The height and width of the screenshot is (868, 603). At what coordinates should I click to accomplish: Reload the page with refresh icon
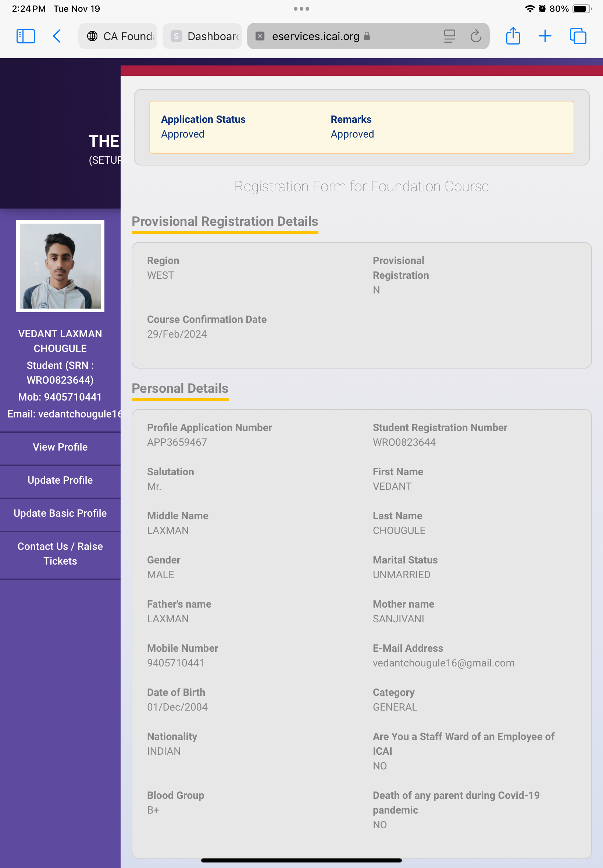click(476, 36)
